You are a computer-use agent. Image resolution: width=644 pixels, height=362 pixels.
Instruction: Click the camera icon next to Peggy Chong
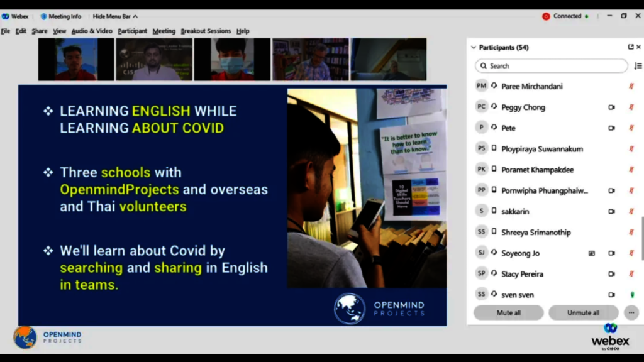tap(611, 107)
